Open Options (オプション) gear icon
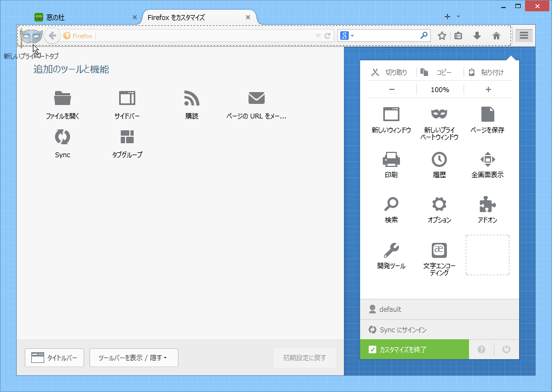552x392 pixels. (x=439, y=204)
